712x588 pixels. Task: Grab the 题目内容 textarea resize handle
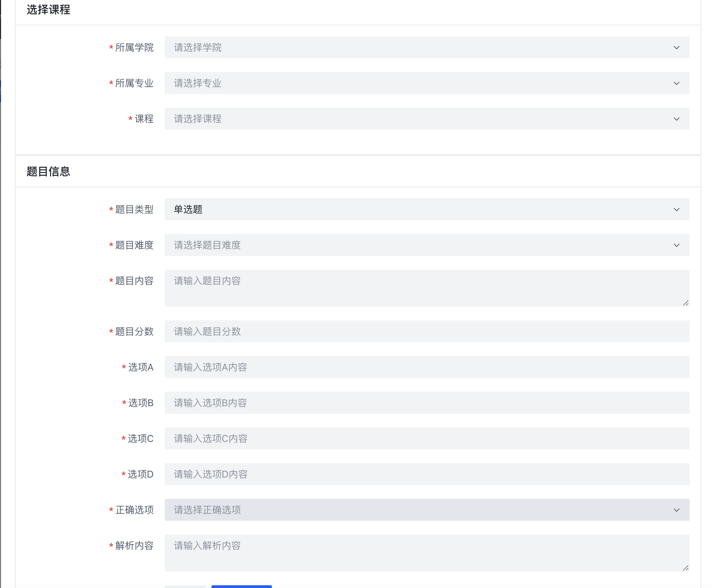pos(686,303)
